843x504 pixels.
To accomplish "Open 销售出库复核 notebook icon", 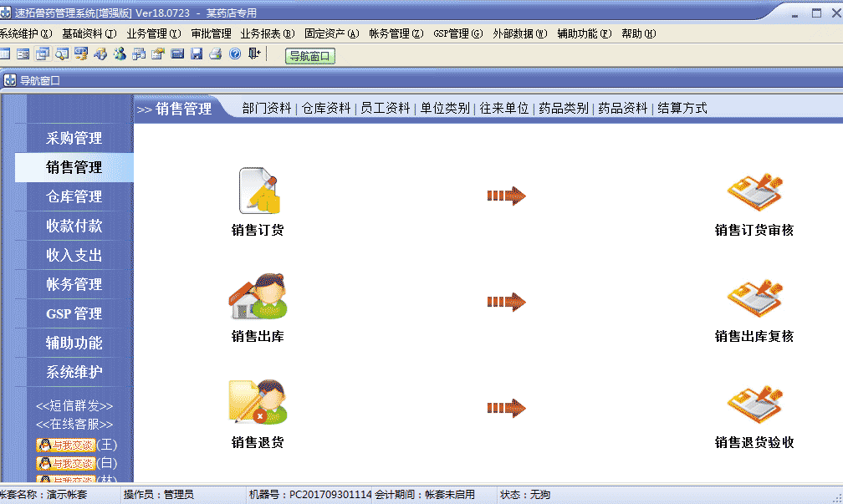I will pos(755,298).
